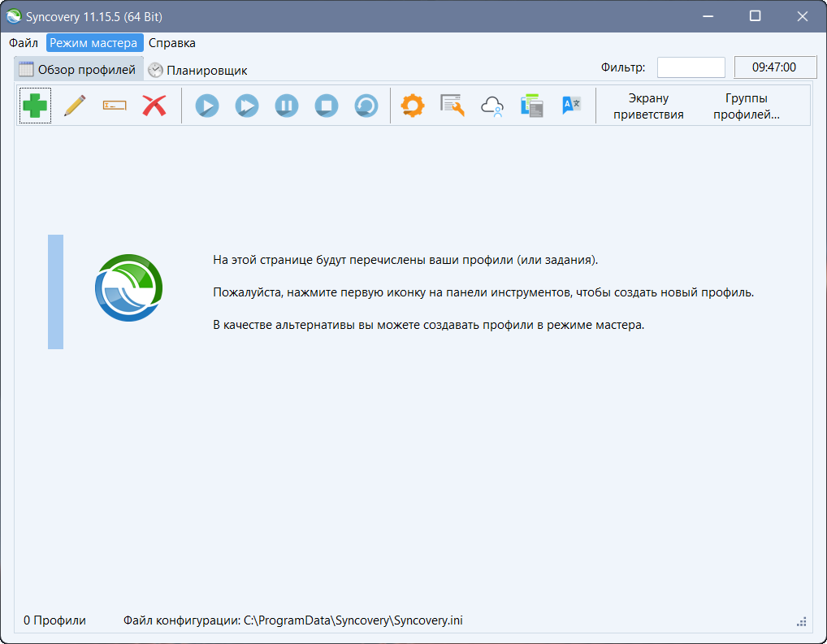Viewport: 827px width, 644px height.
Task: Open log files wrench icon
Action: pyautogui.click(x=452, y=106)
